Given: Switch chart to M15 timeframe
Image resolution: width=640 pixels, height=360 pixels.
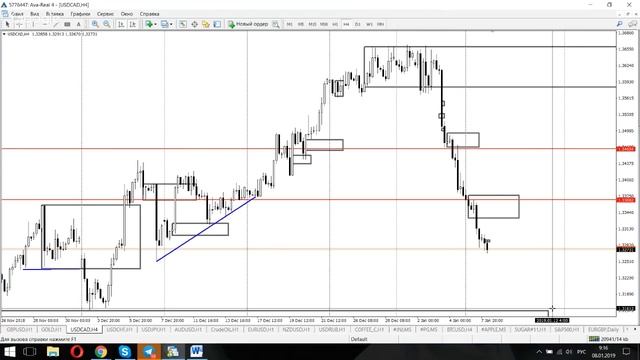Looking at the screenshot, I should tap(312, 24).
